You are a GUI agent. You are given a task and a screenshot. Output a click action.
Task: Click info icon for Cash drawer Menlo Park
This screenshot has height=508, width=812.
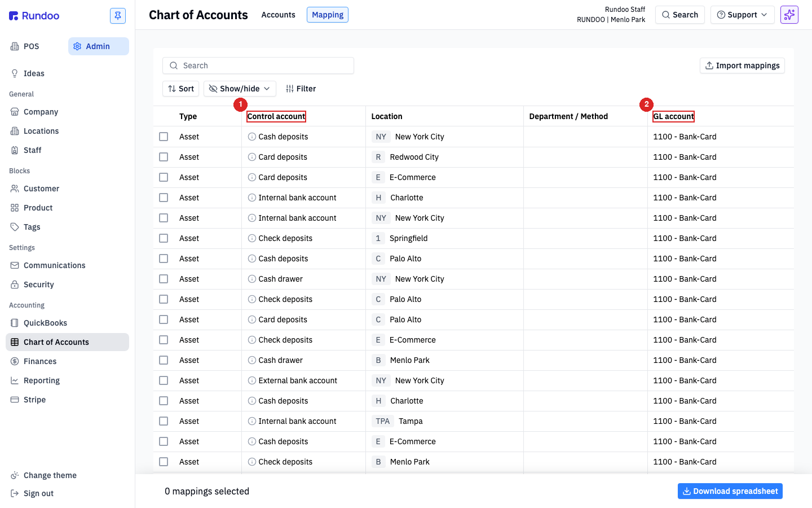point(252,360)
